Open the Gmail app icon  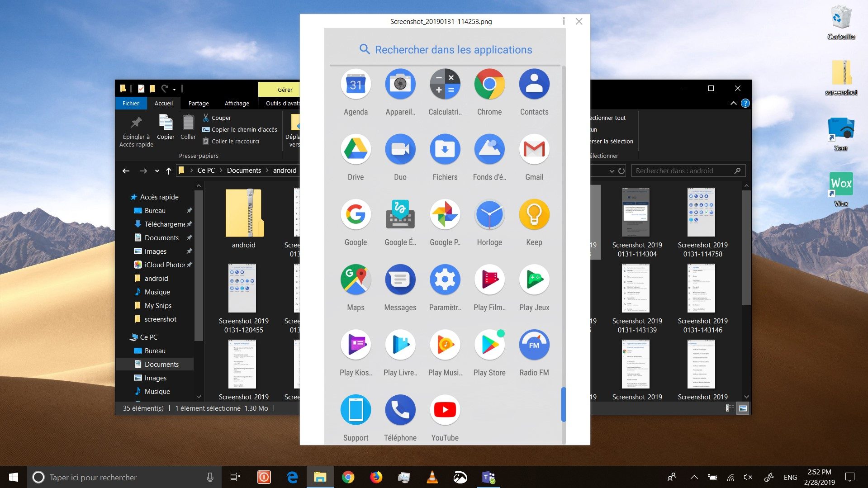point(534,149)
